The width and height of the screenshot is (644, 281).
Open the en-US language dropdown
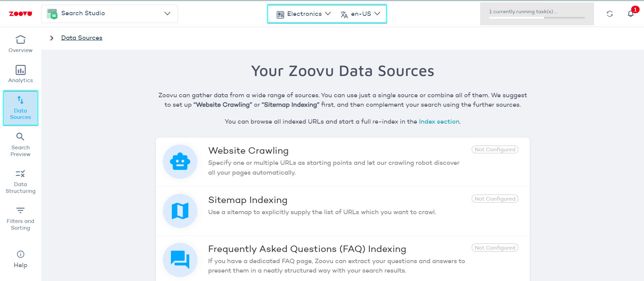(361, 14)
